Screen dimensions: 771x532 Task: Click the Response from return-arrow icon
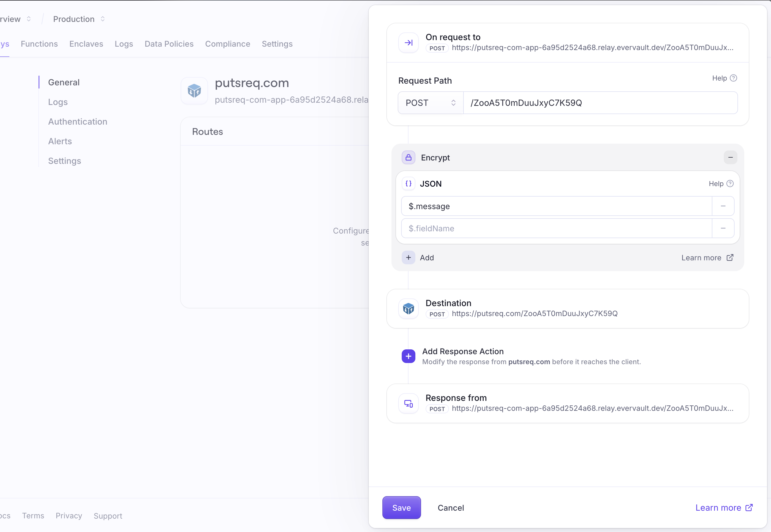point(408,403)
